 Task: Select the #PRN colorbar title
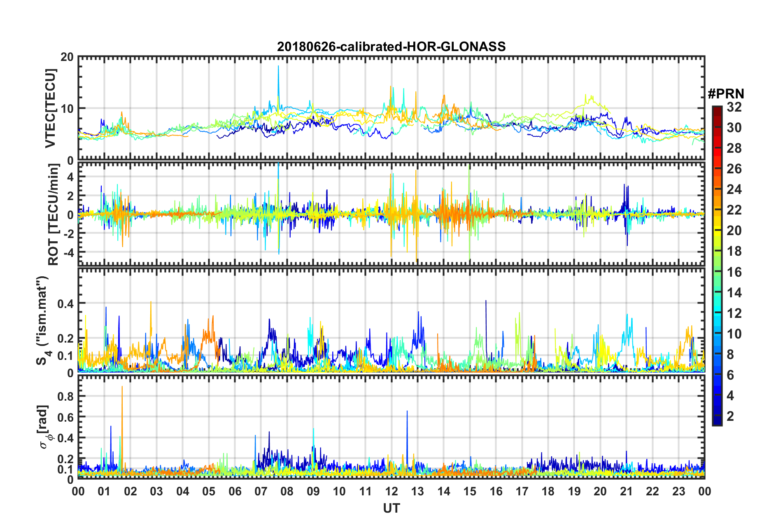click(x=725, y=94)
